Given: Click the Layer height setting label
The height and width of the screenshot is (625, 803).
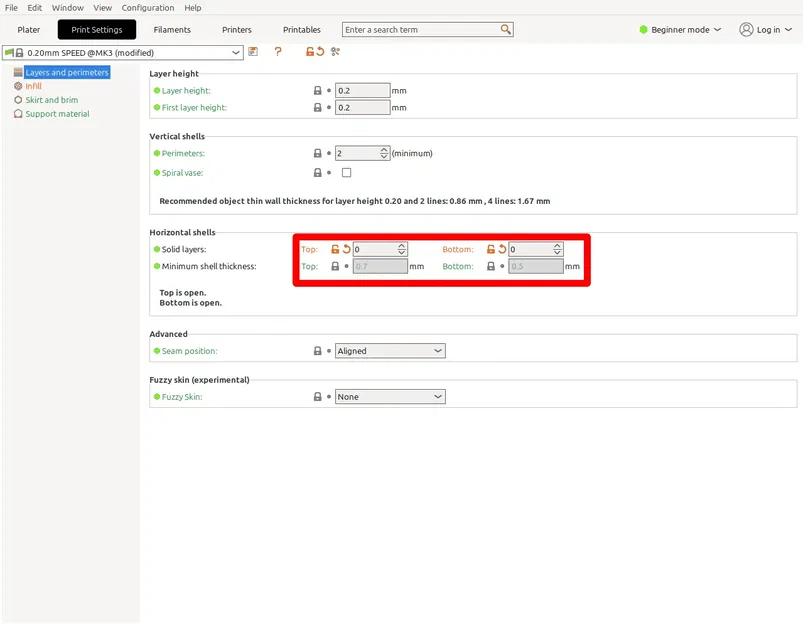Looking at the screenshot, I should 186,91.
